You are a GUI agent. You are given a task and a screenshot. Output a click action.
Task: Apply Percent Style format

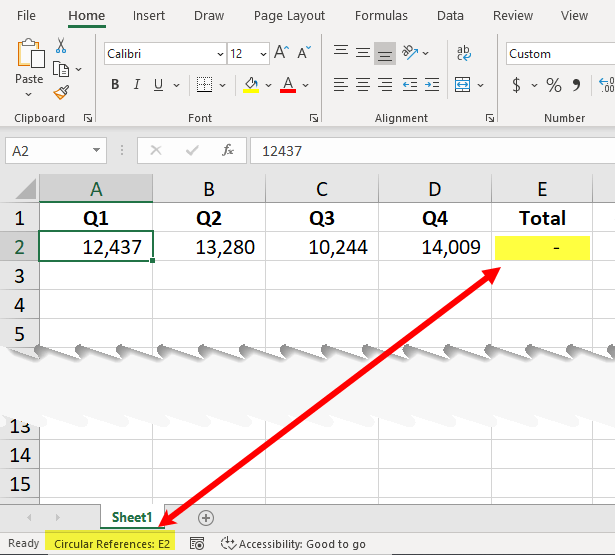(553, 85)
